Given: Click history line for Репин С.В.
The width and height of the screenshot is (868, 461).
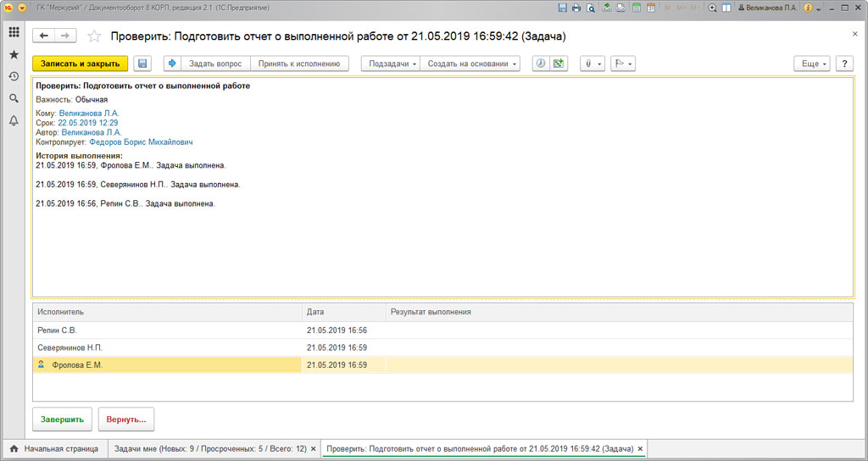Looking at the screenshot, I should tap(125, 203).
